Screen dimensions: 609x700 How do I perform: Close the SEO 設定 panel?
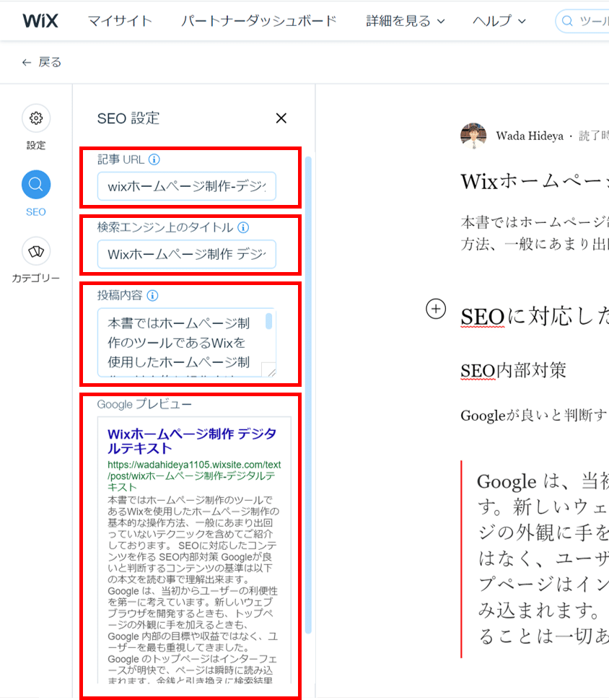281,118
